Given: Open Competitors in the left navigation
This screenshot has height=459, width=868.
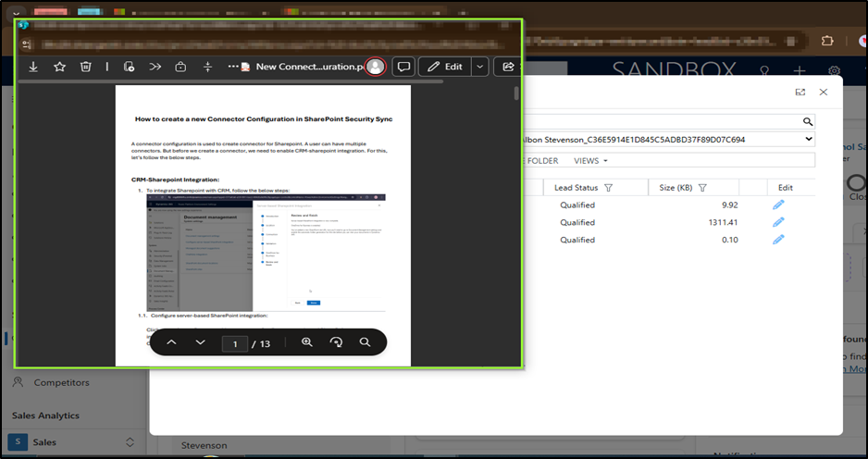Looking at the screenshot, I should (61, 382).
